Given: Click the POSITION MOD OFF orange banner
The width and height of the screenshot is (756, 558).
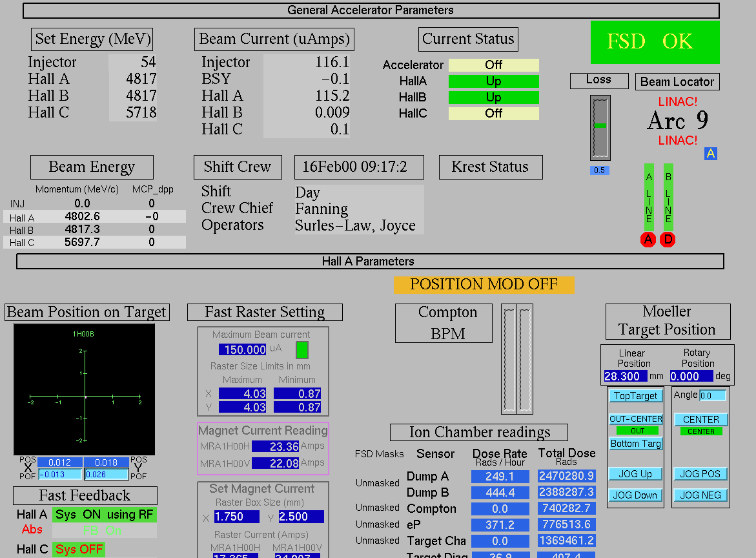Looking at the screenshot, I should coord(484,285).
